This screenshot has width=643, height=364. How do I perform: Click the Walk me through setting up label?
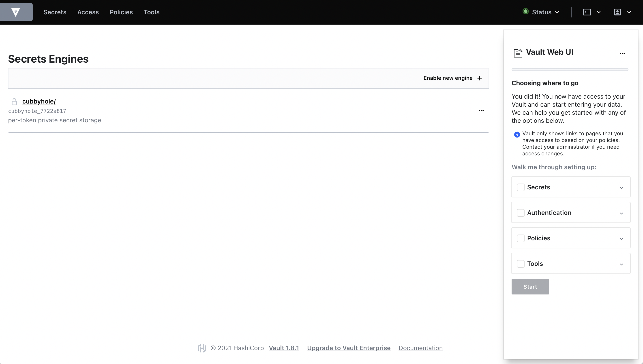pyautogui.click(x=554, y=167)
